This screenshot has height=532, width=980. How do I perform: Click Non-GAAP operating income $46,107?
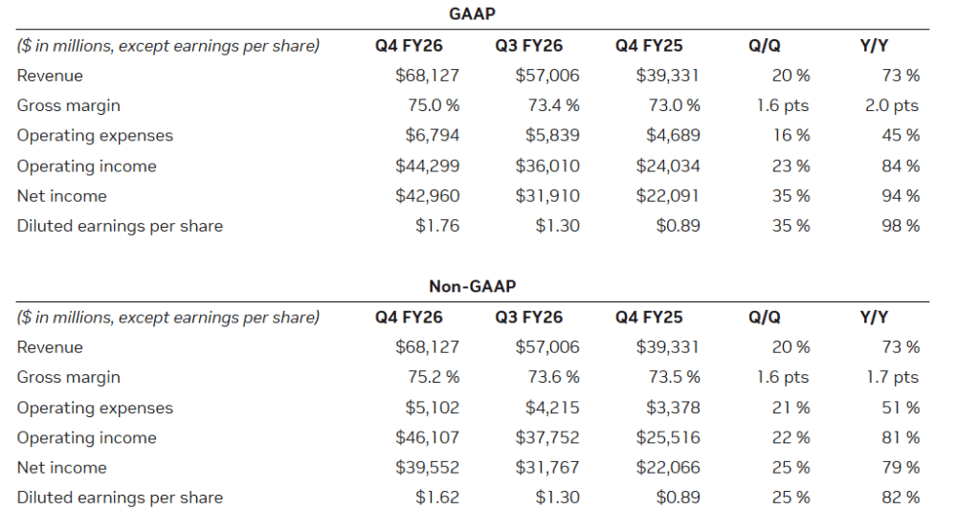tap(427, 437)
